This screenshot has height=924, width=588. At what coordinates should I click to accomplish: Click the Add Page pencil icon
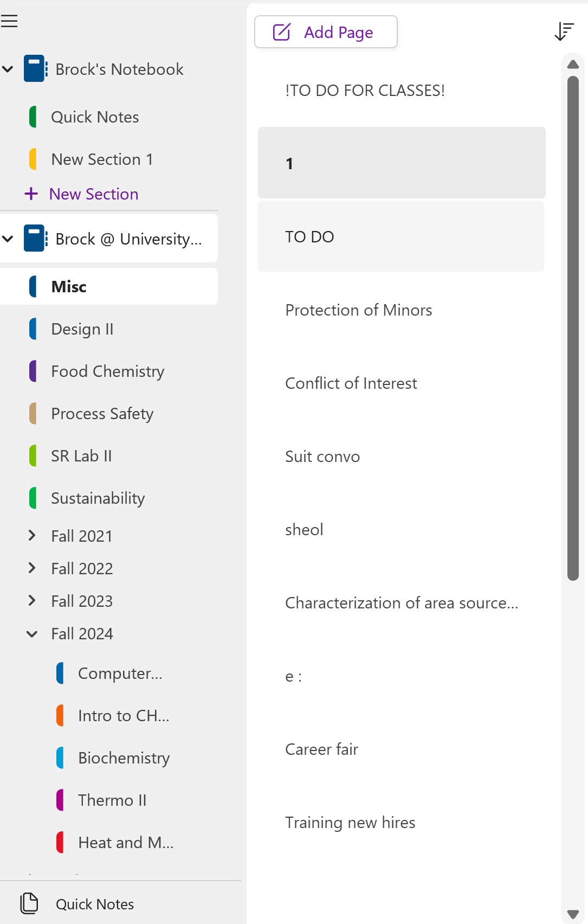click(x=282, y=32)
